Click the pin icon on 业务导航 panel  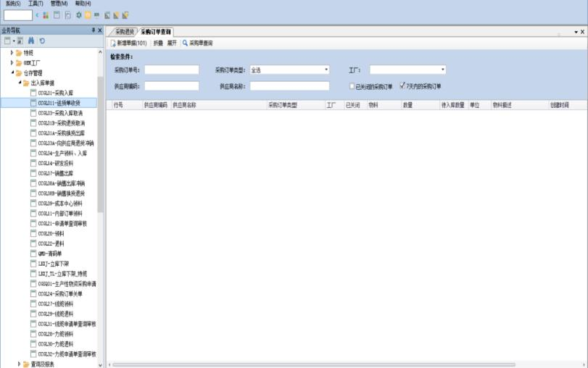click(92, 30)
